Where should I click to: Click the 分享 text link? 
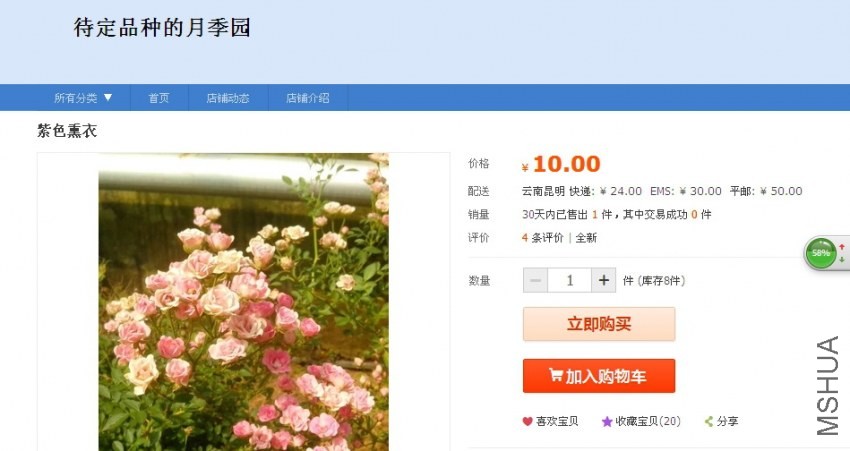pos(728,422)
